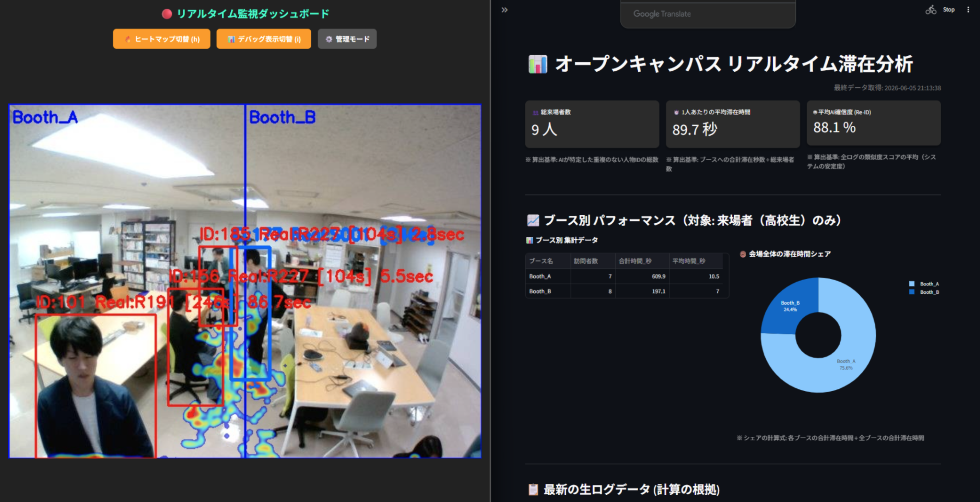Viewport: 980px width, 502px height.
Task: Click the Booth_B zone label in video
Action: (x=282, y=117)
